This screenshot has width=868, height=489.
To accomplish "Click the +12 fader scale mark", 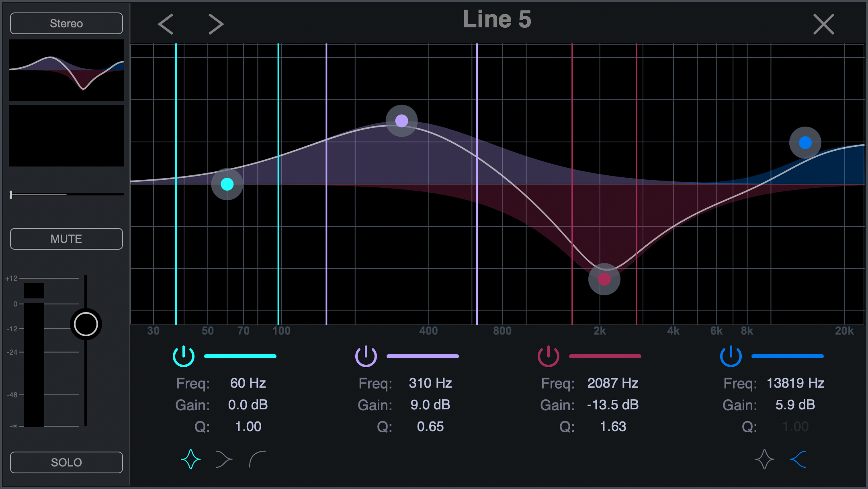I will pyautogui.click(x=11, y=278).
